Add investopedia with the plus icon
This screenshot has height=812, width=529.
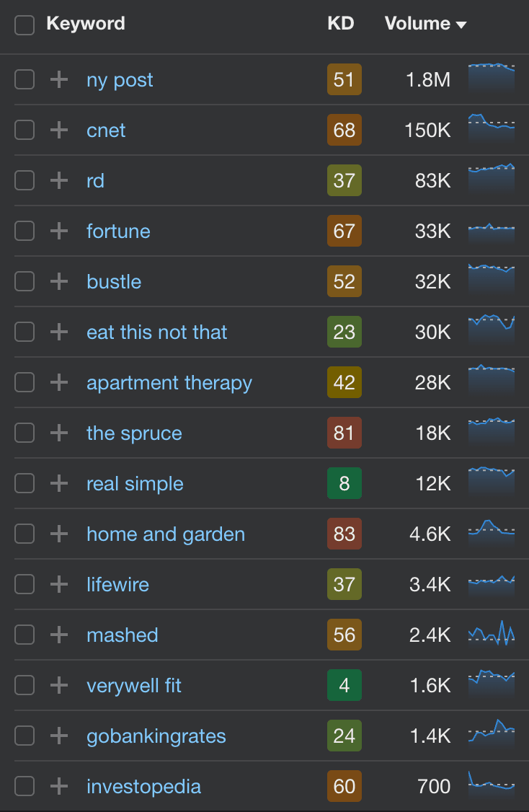click(x=59, y=786)
